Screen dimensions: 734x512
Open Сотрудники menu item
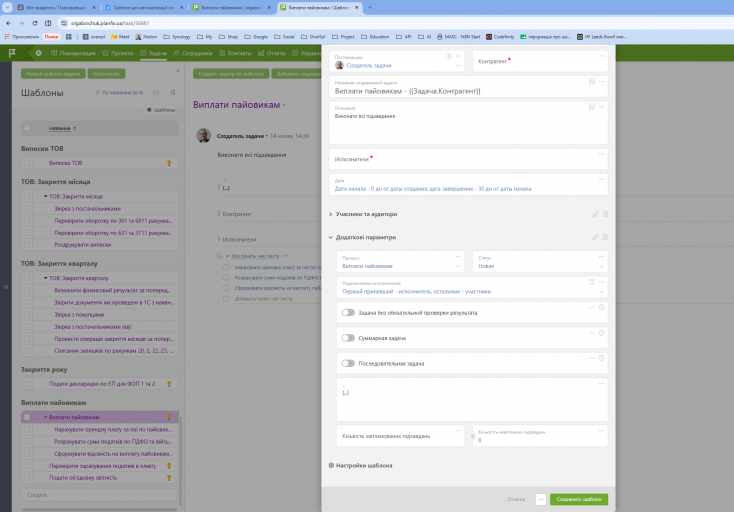(x=193, y=53)
